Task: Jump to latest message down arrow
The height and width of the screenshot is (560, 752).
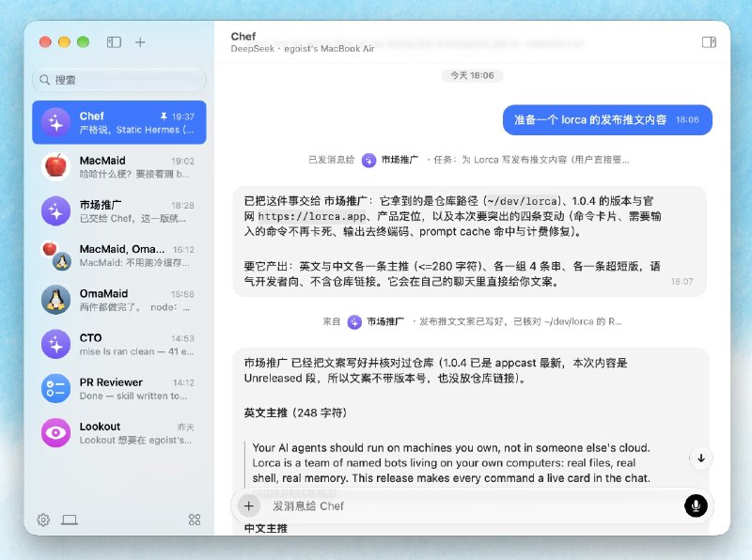Action: [700, 459]
